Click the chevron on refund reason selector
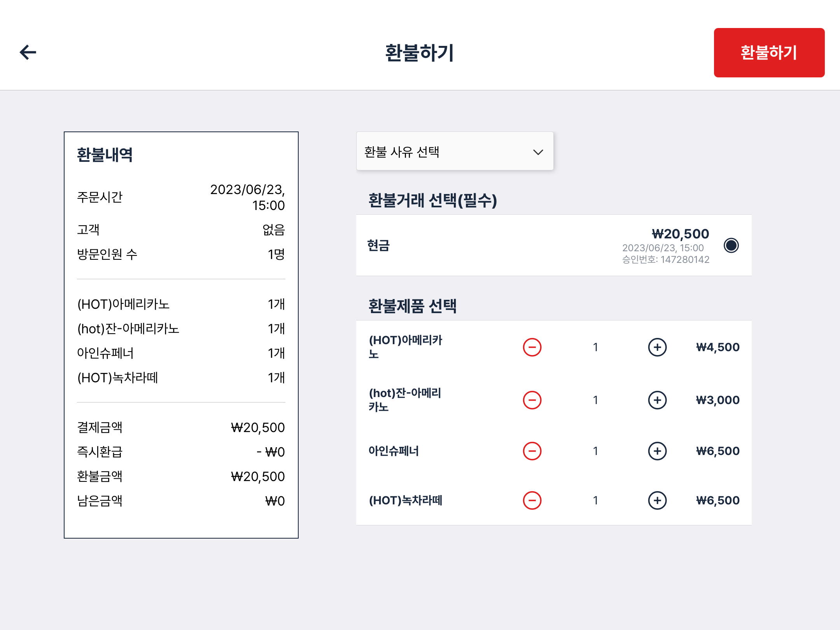Screen dimensions: 840x630 click(x=538, y=152)
